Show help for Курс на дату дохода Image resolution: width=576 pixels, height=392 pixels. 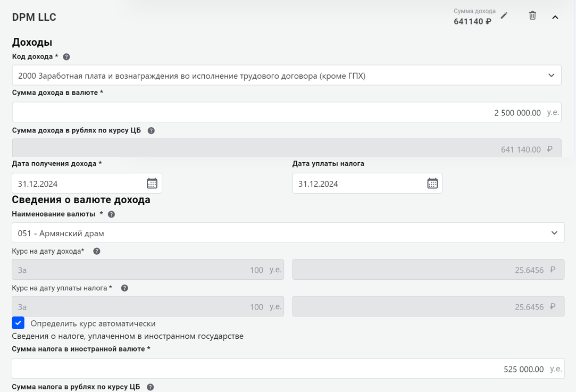coord(97,252)
